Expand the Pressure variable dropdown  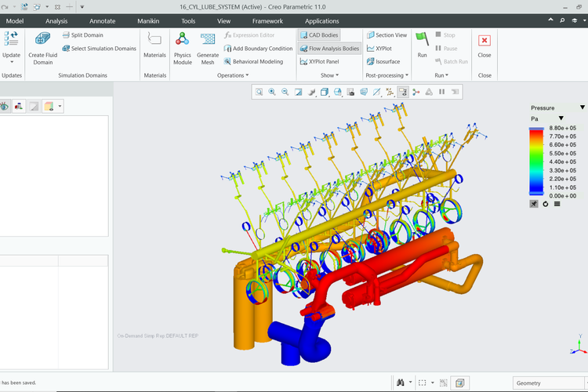coord(582,107)
